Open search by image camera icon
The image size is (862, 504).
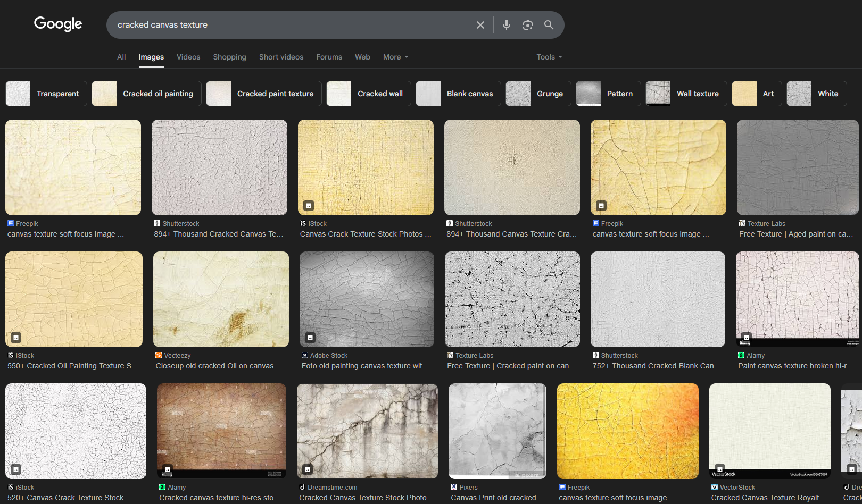[527, 25]
